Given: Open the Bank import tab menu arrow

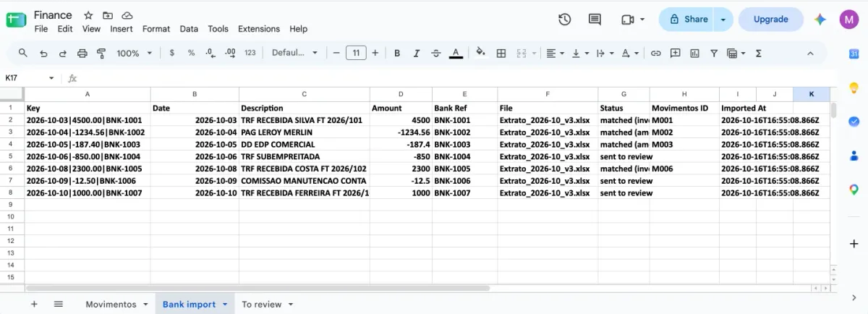Looking at the screenshot, I should 225,305.
